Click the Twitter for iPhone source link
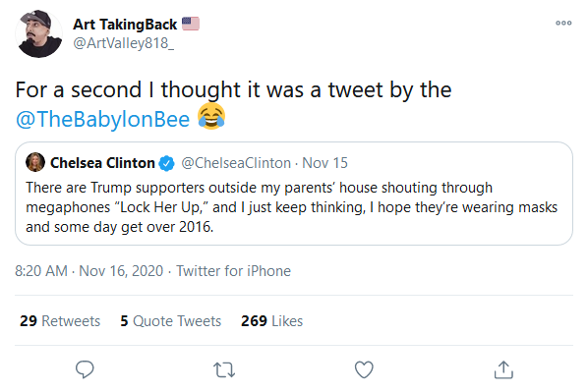This screenshot has width=588, height=392. pyautogui.click(x=234, y=271)
